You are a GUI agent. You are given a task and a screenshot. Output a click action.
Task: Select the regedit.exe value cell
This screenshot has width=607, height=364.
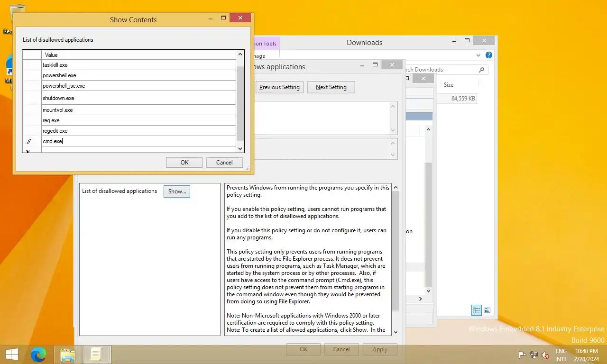pyautogui.click(x=138, y=131)
